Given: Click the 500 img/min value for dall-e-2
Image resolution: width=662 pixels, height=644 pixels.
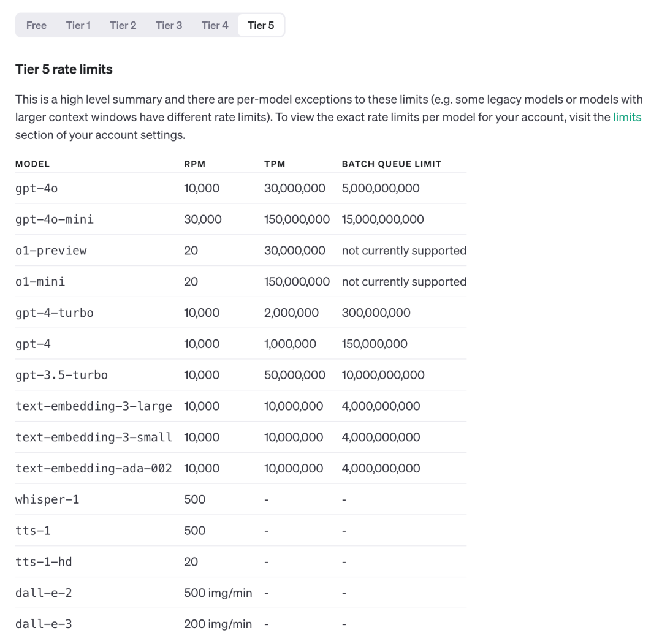Looking at the screenshot, I should point(218,593).
